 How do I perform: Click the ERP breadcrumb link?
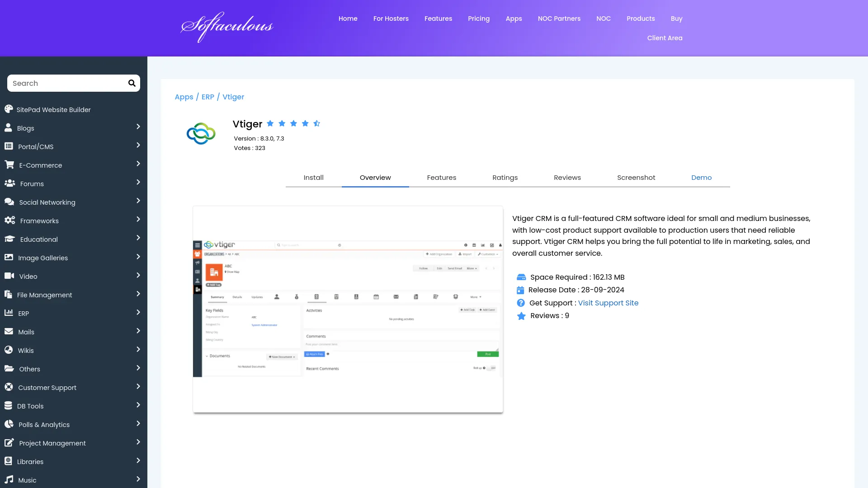[208, 97]
